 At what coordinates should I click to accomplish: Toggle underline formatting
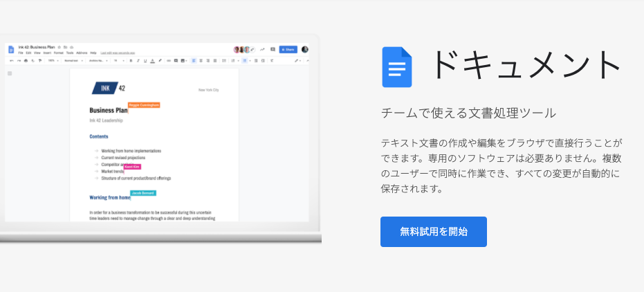145,61
